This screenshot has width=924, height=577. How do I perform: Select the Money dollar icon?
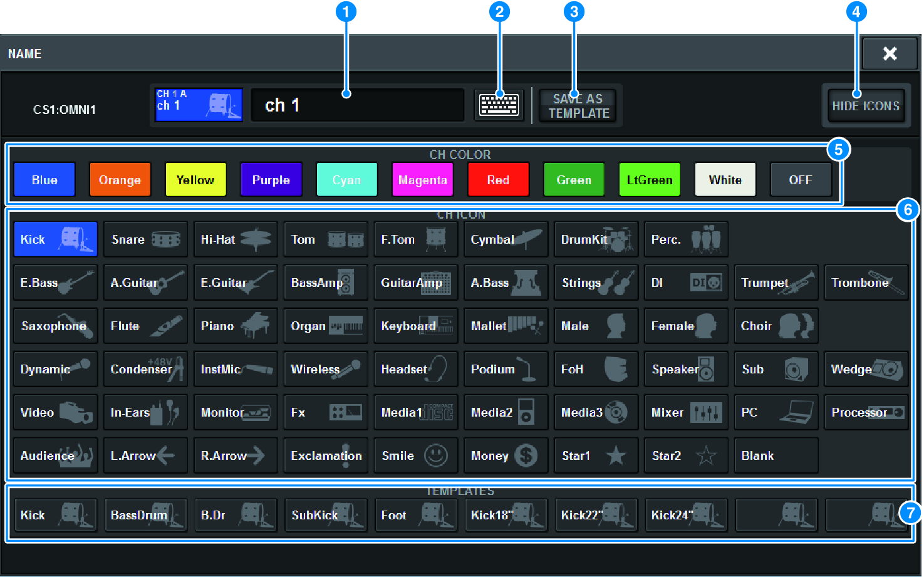click(506, 455)
